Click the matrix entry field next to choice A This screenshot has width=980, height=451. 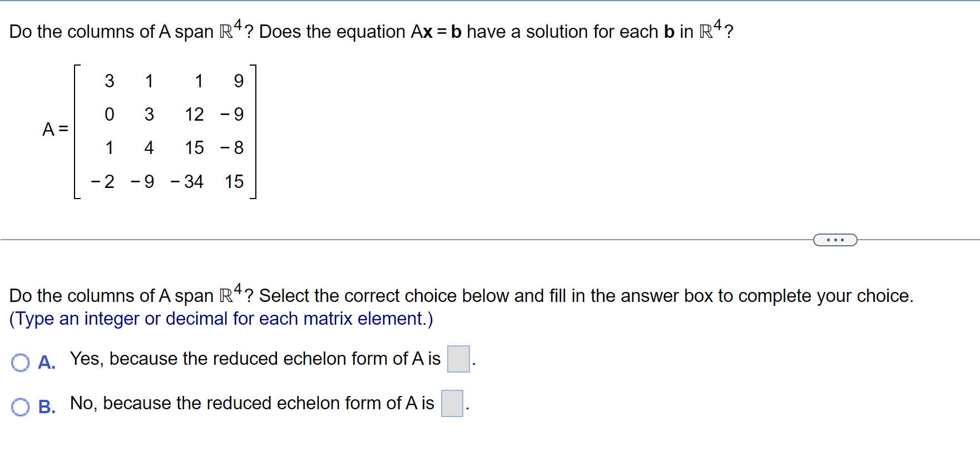pos(458,358)
